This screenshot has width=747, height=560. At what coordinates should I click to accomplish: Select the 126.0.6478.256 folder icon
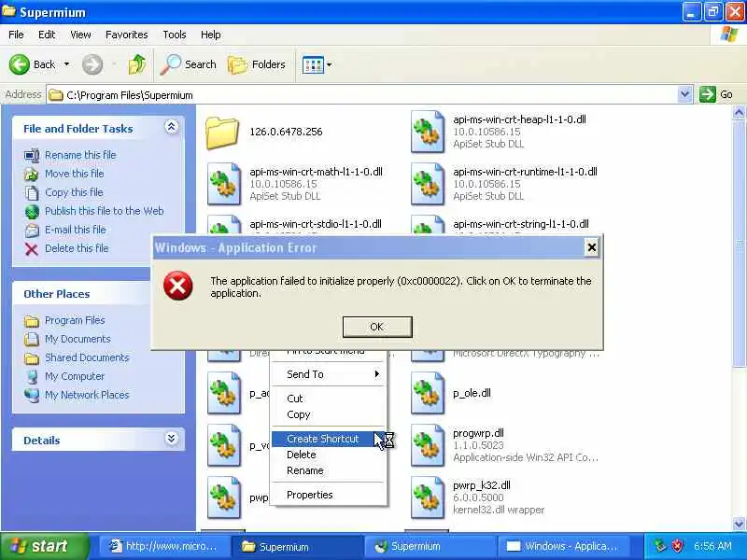click(222, 133)
